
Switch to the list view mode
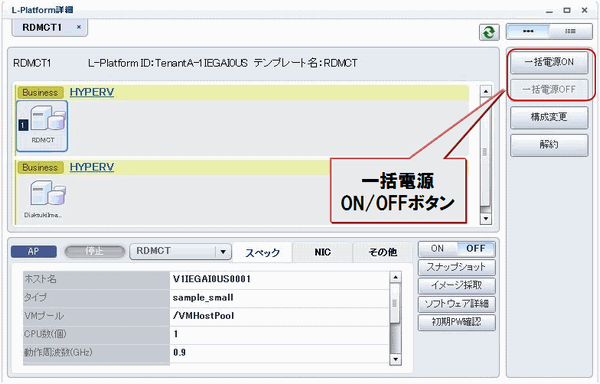coord(571,31)
